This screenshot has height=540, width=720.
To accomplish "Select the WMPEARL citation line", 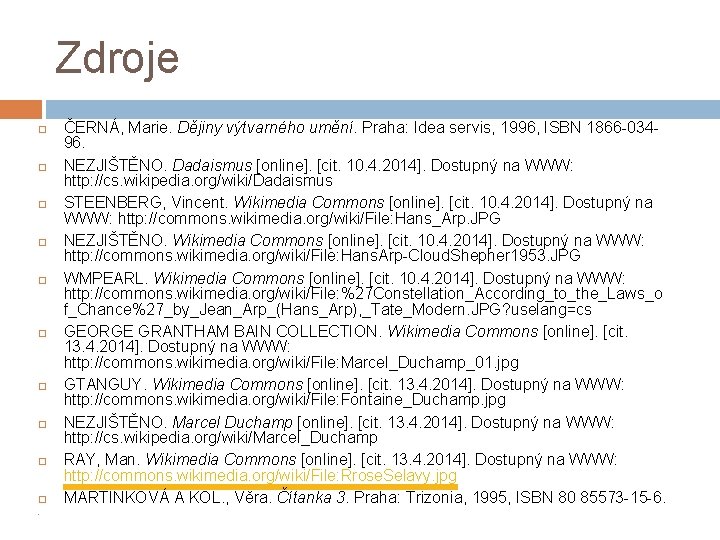I will tap(344, 278).
